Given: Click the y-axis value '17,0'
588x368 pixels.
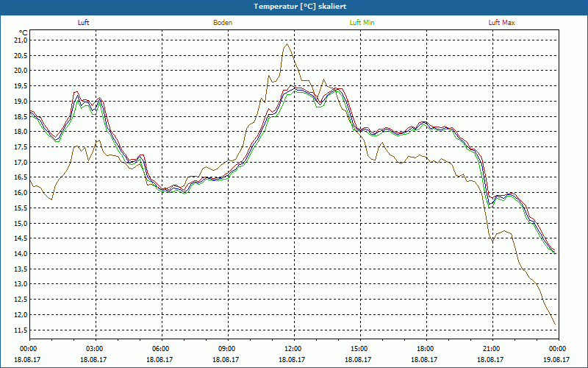Looking at the screenshot, I should (21, 162).
